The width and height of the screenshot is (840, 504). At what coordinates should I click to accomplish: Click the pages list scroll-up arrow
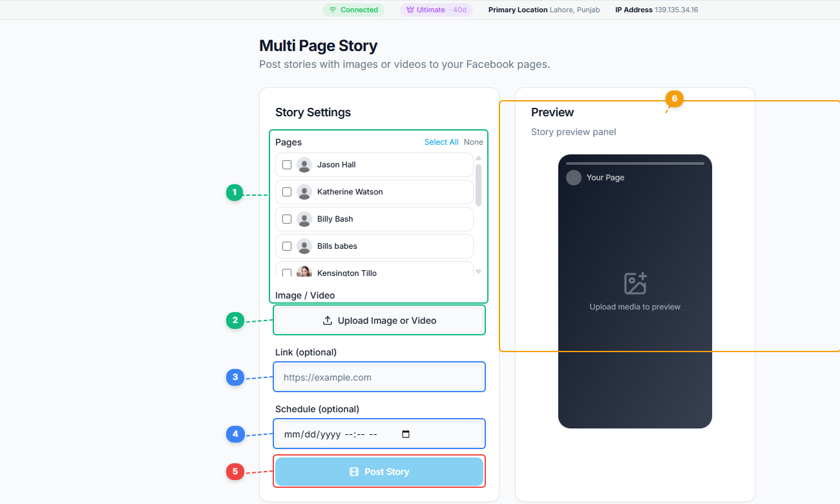tap(478, 158)
